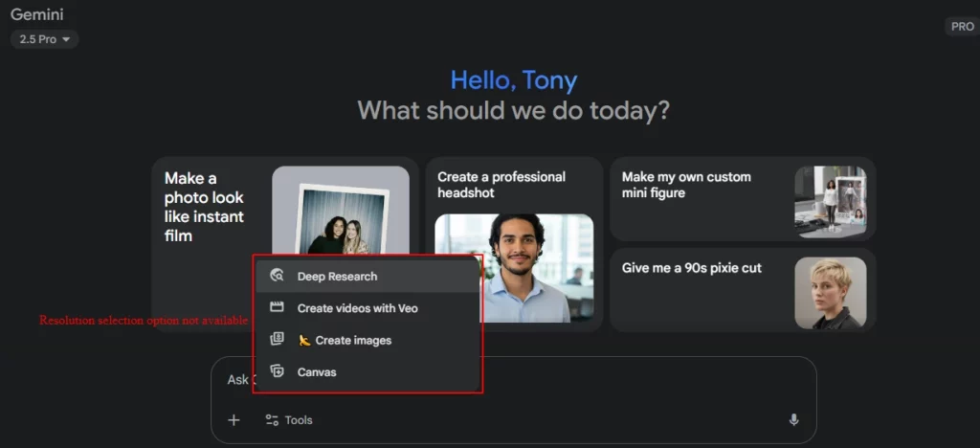Open Canvas from the tools menu
This screenshot has width=980, height=448.
(x=367, y=371)
